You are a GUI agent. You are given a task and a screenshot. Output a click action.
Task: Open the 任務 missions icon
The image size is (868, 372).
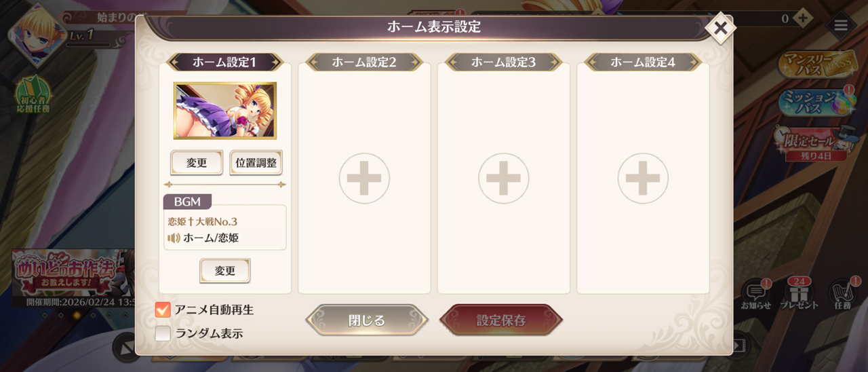tap(843, 293)
